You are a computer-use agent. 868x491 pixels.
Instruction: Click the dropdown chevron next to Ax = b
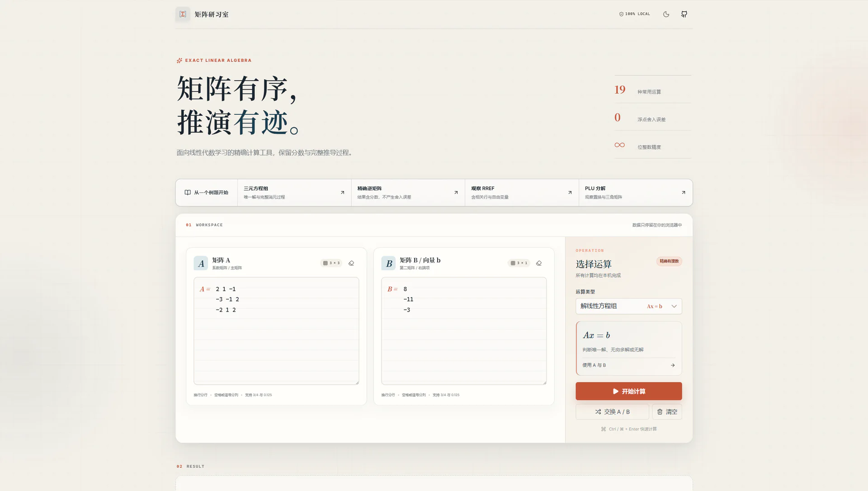[674, 306]
